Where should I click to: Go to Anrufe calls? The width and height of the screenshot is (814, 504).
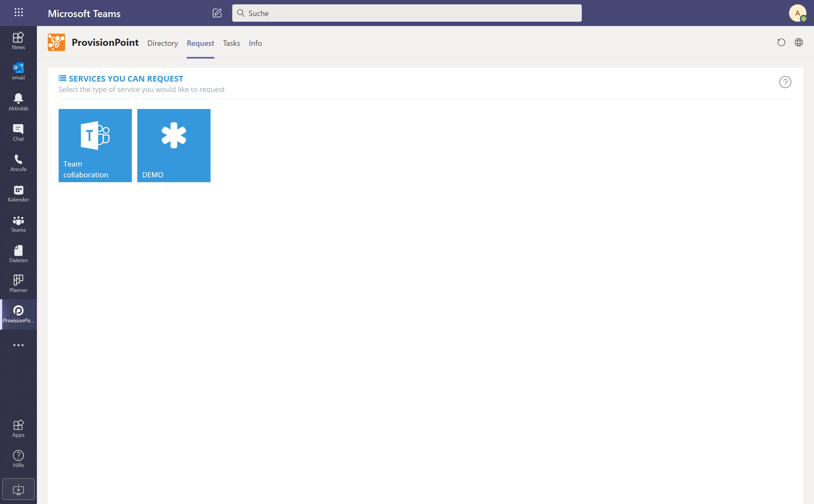click(x=18, y=163)
